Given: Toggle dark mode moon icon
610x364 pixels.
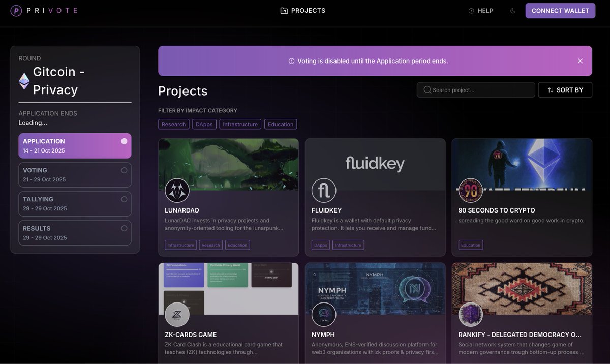Looking at the screenshot, I should click(x=513, y=11).
